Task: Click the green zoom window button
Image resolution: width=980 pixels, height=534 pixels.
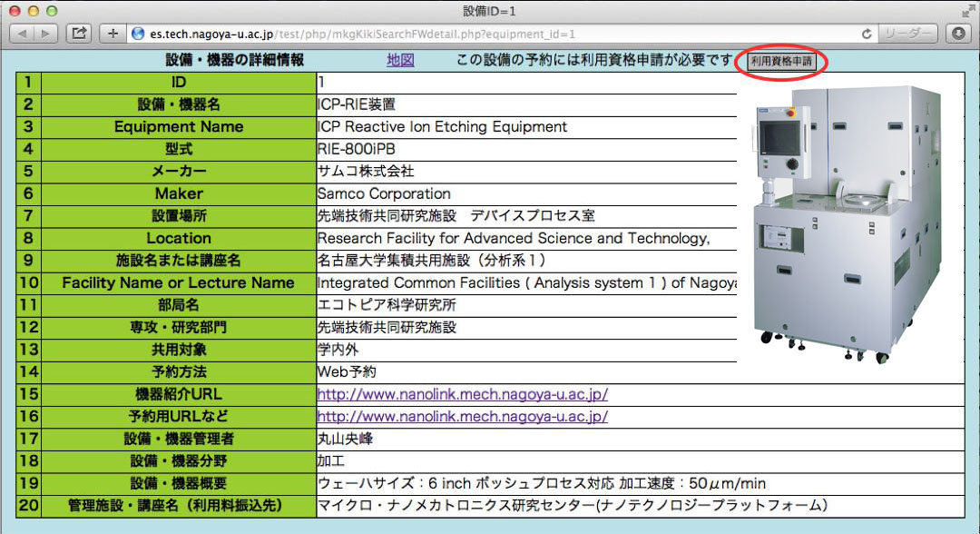Action: click(51, 11)
